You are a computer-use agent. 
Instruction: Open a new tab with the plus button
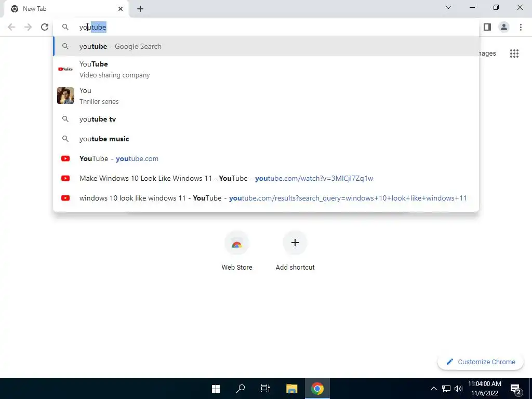click(140, 9)
